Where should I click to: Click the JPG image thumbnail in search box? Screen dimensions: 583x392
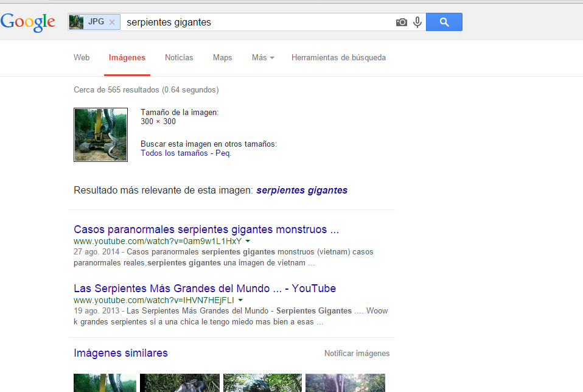[76, 23]
